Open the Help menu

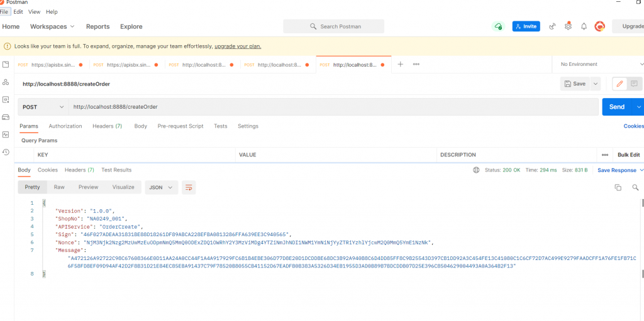click(52, 12)
